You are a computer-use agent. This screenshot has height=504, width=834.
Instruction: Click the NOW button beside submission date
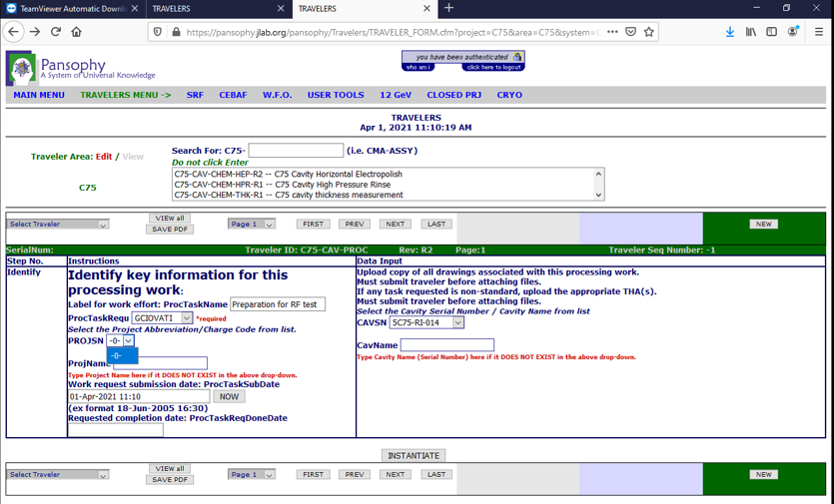pos(229,397)
